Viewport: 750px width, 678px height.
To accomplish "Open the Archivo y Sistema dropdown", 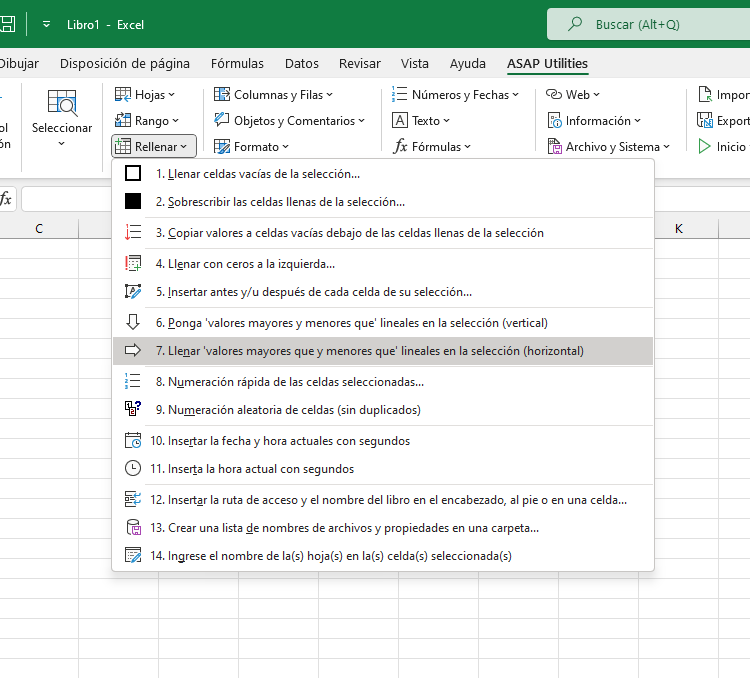I will (608, 146).
